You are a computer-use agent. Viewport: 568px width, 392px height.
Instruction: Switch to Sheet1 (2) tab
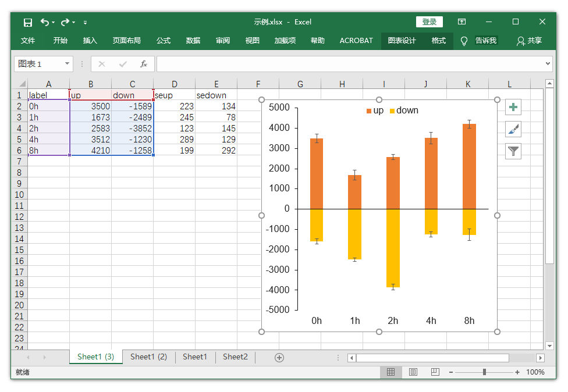point(148,357)
